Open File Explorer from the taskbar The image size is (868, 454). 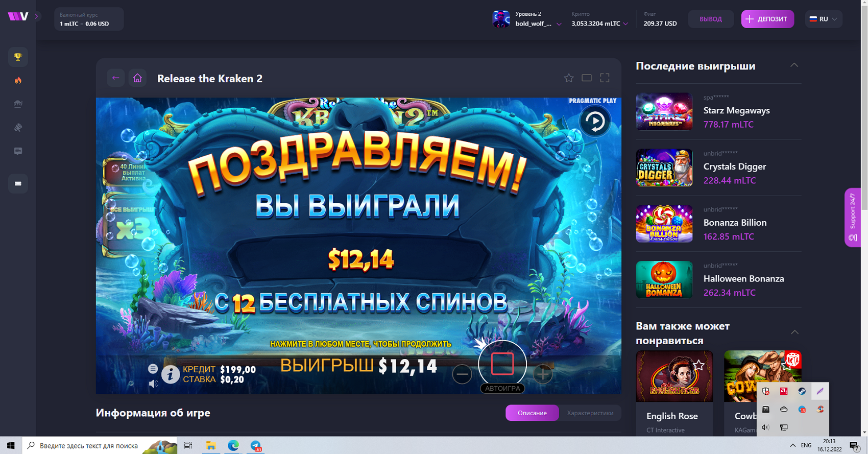(x=210, y=445)
